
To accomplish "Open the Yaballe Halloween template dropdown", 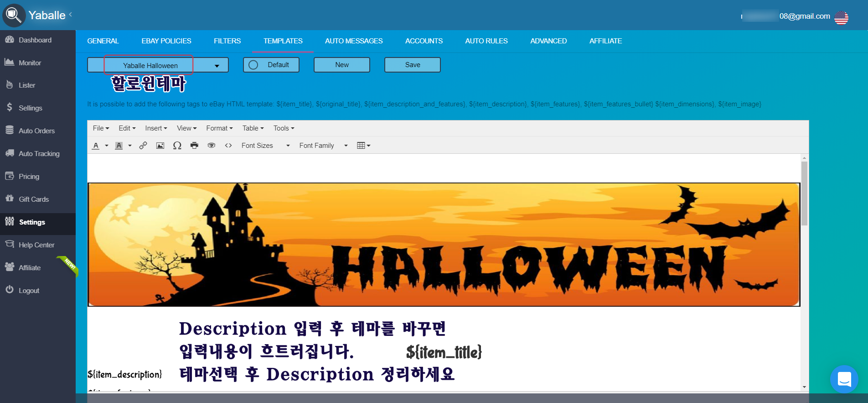I will pos(158,65).
